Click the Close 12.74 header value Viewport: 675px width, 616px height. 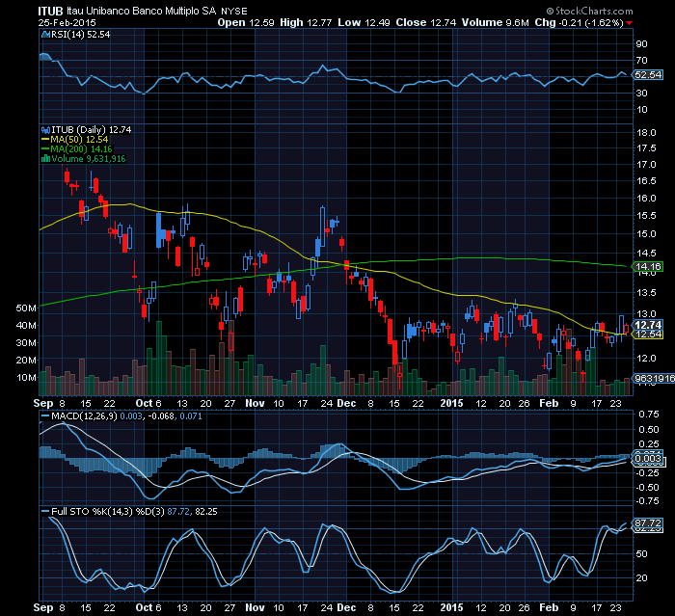tap(426, 22)
